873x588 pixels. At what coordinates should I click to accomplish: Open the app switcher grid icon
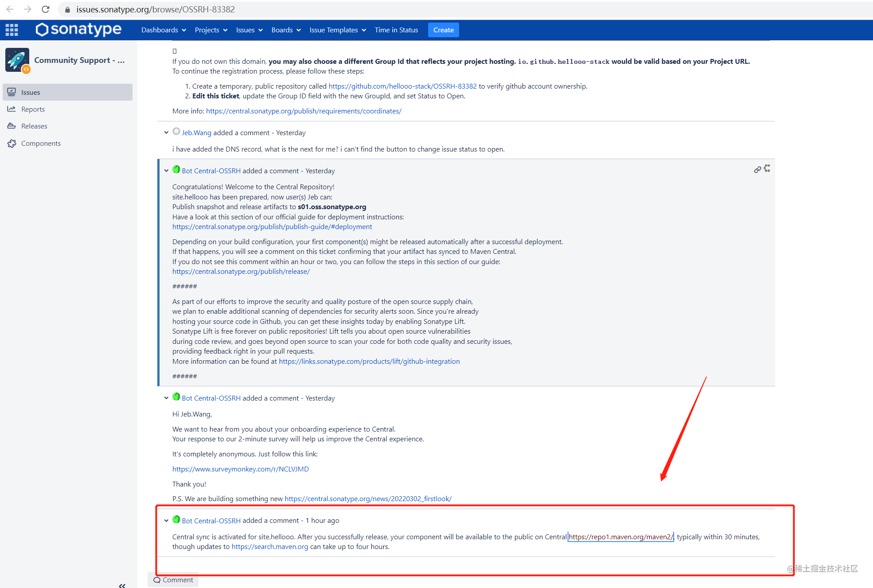click(12, 30)
